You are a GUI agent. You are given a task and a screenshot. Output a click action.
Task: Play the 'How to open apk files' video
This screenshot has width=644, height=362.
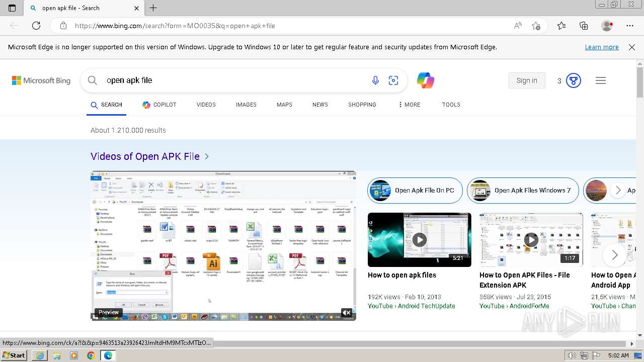420,240
